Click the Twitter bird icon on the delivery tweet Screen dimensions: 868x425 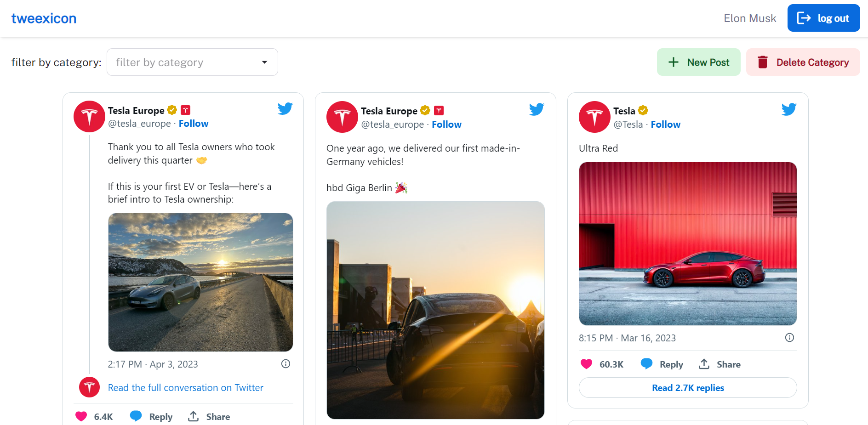(285, 109)
